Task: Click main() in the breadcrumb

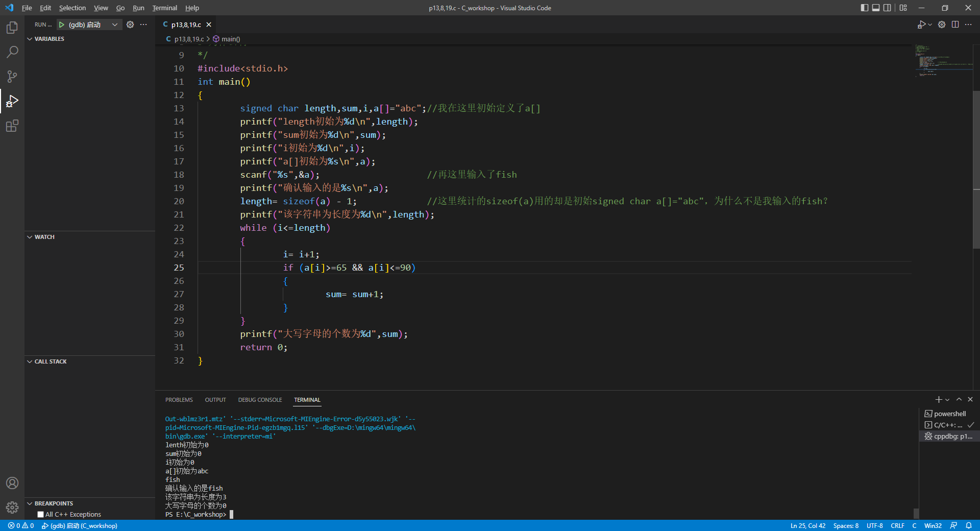Action: click(x=227, y=39)
